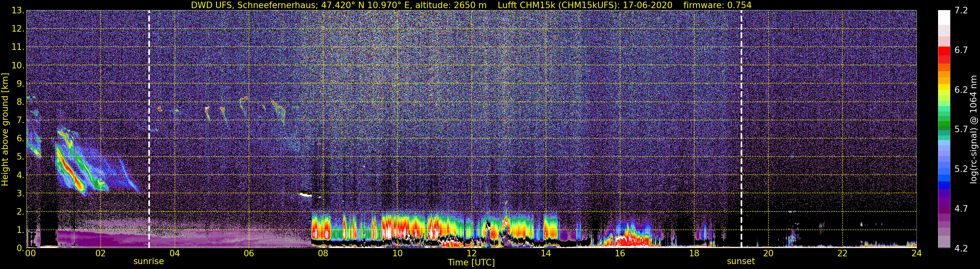Click the white horizontal streak before 08 UTC

pyautogui.click(x=305, y=195)
